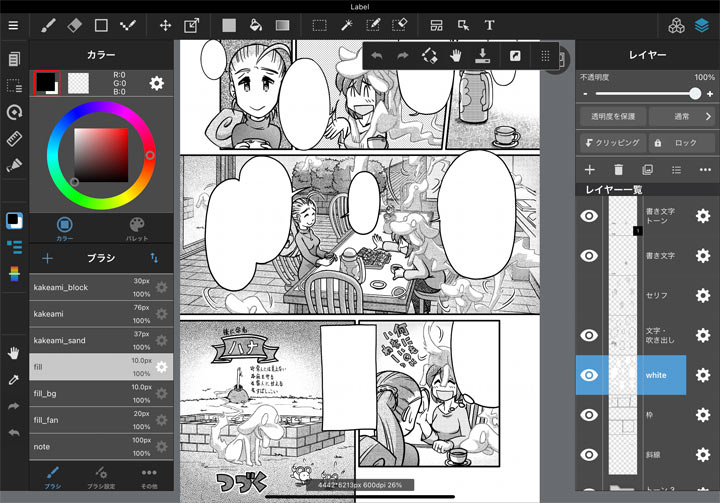720x503 pixels.
Task: Click the rotate/deselect icon in floating toolbar
Action: tap(429, 56)
